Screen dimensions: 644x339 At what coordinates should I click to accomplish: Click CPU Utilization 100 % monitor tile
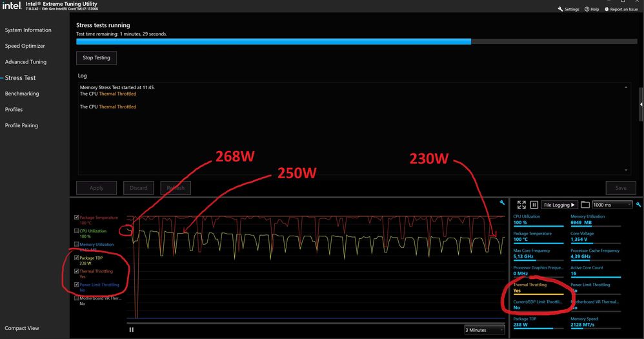click(x=538, y=220)
